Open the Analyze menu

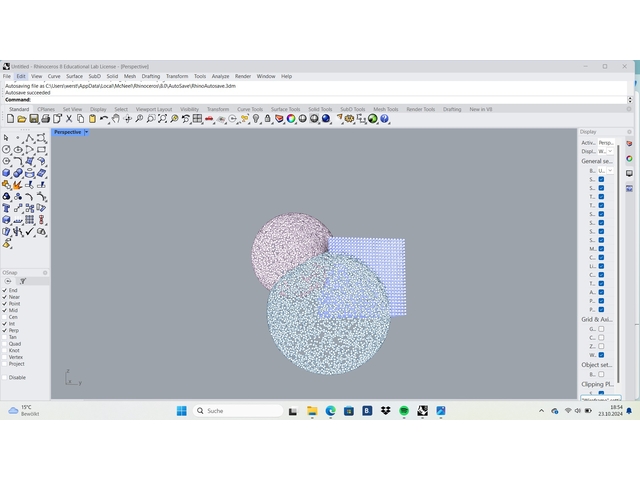220,76
